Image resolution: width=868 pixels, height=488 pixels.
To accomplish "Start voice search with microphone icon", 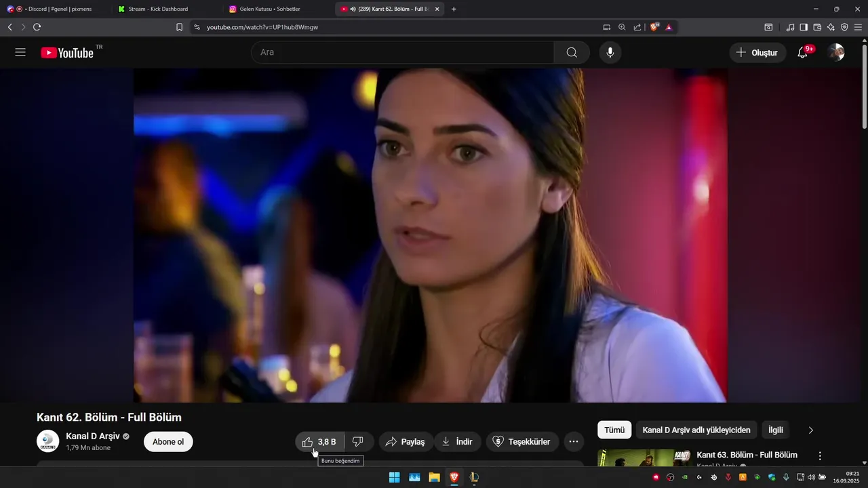I will coord(610,52).
